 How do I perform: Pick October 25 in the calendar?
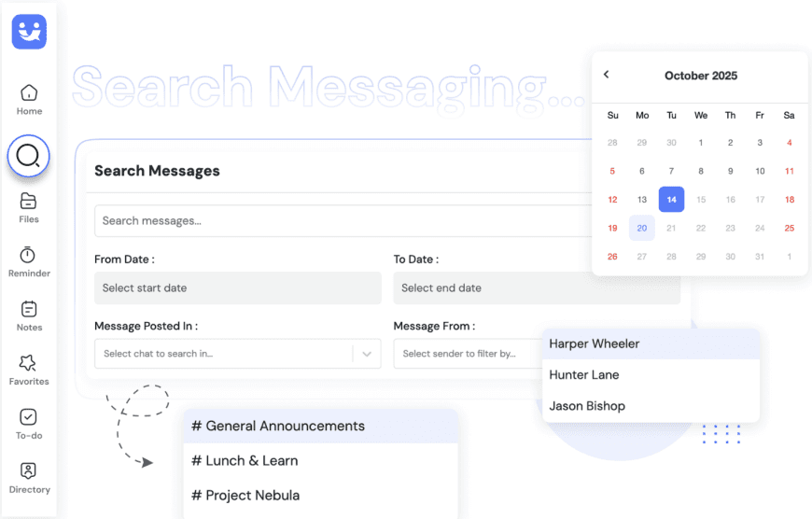click(790, 228)
